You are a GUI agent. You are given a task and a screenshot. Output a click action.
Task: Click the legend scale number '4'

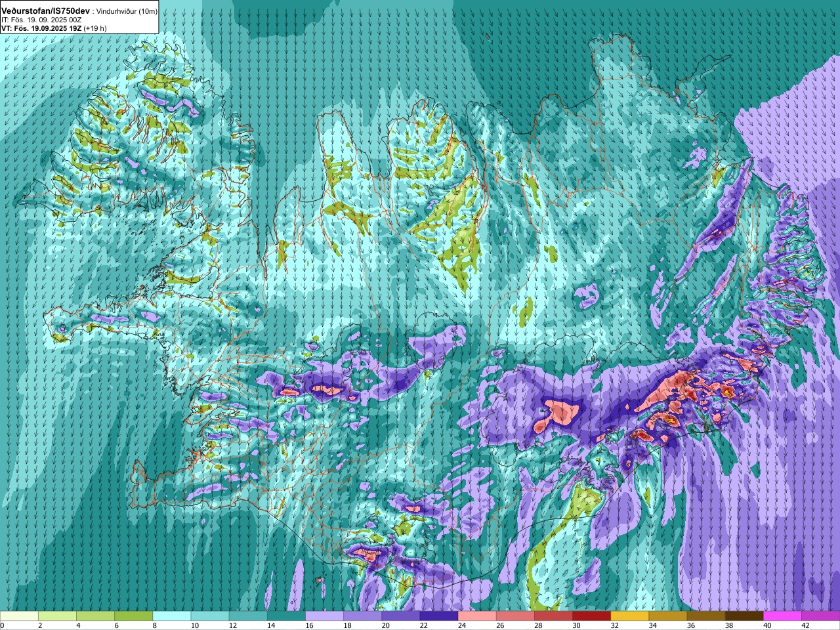(79, 625)
